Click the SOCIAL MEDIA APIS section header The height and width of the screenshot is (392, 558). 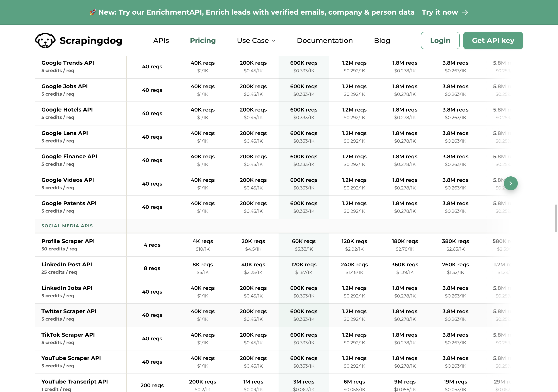(67, 226)
